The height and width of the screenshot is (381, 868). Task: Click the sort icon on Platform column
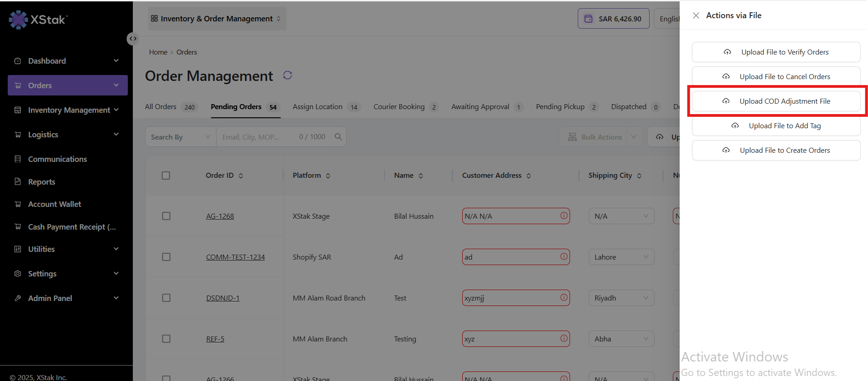[x=328, y=176]
